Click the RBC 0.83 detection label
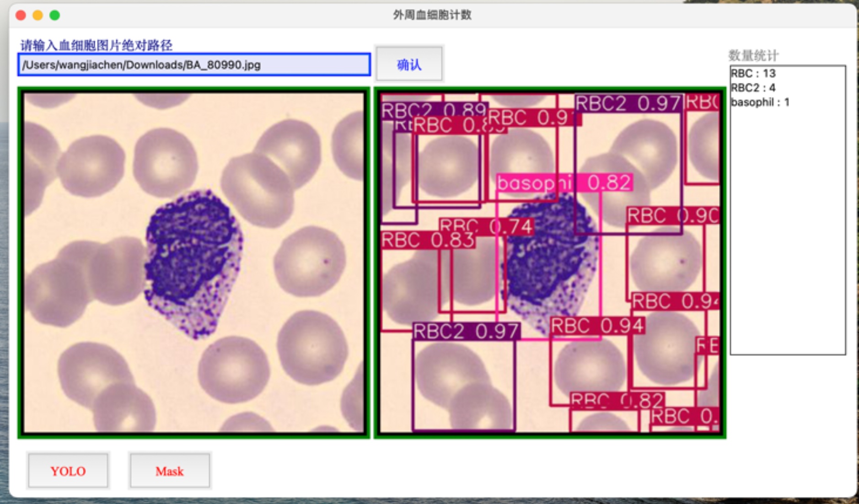Viewport: 859px width, 504px height. tap(428, 240)
